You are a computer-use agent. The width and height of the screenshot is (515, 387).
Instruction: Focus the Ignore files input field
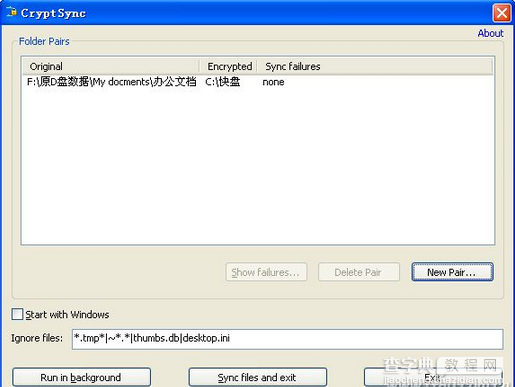click(287, 339)
